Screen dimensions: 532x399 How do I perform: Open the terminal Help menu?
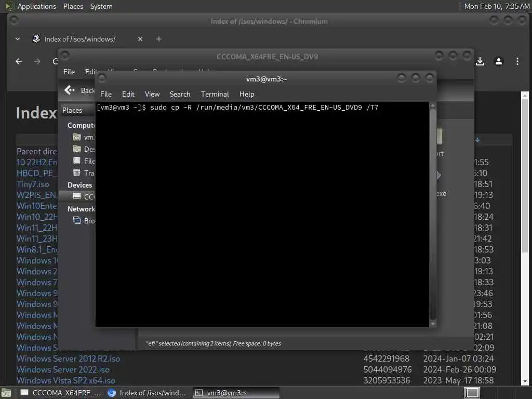click(247, 95)
